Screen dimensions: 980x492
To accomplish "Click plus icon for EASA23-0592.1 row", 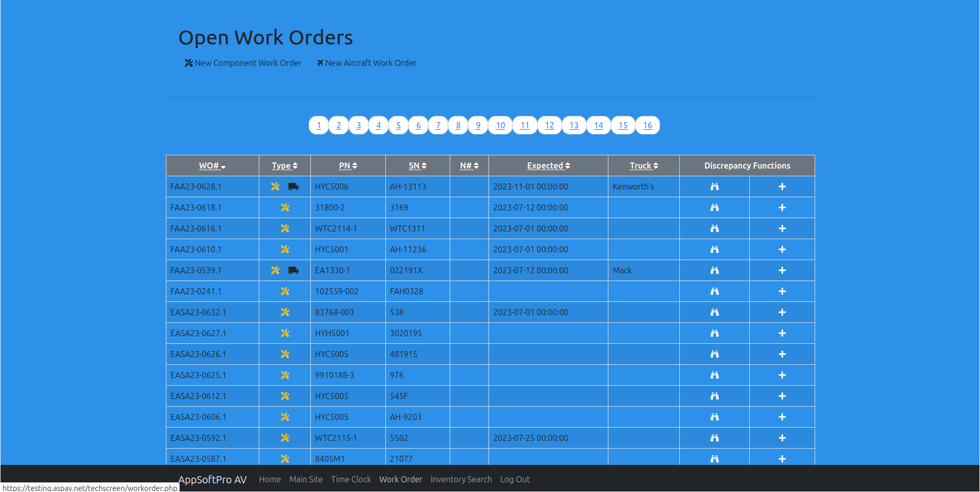I will [x=781, y=438].
